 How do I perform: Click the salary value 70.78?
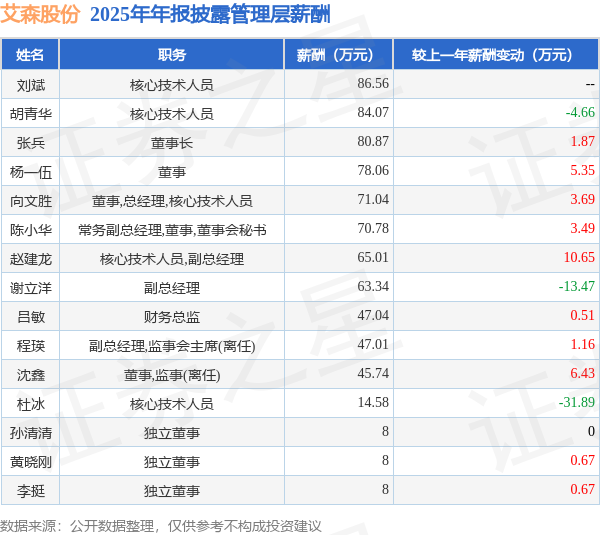(373, 228)
